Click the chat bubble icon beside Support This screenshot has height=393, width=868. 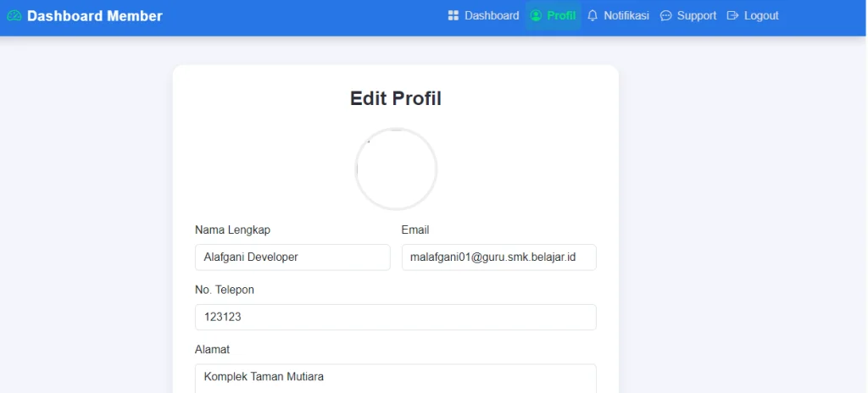click(666, 15)
